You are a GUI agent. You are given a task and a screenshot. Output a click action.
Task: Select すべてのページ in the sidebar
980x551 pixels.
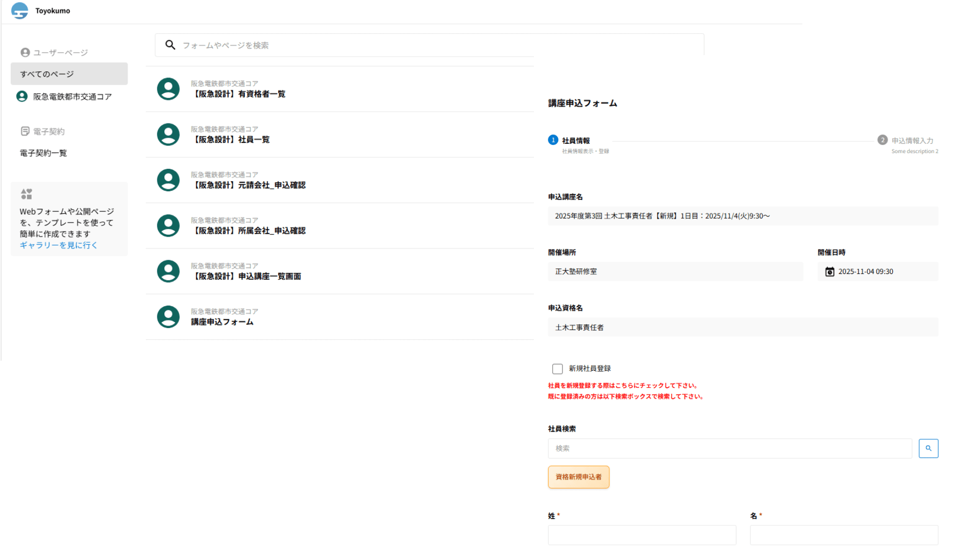tap(69, 74)
